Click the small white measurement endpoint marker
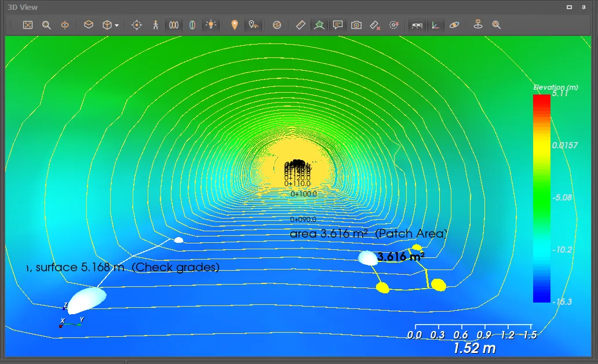The height and width of the screenshot is (364, 598). 178,240
